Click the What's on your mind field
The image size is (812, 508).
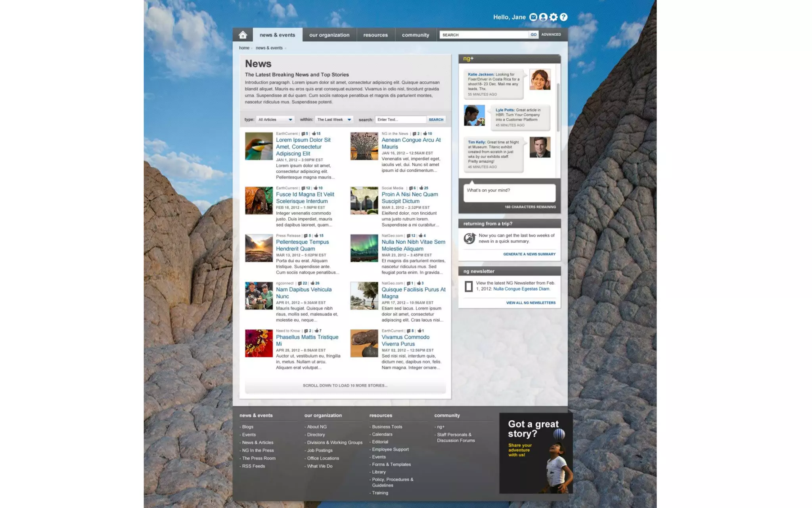click(509, 193)
